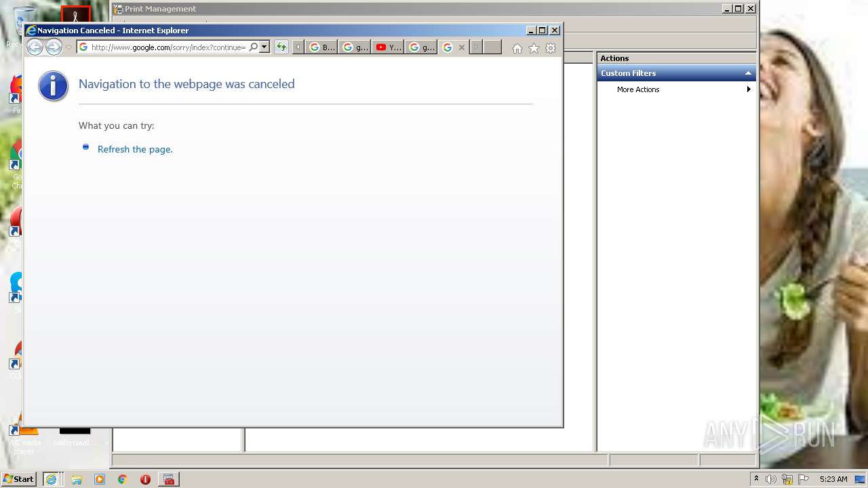Screen dimensions: 868x488
Task: Collapse the Custom Filters section in Actions
Action: (749, 73)
